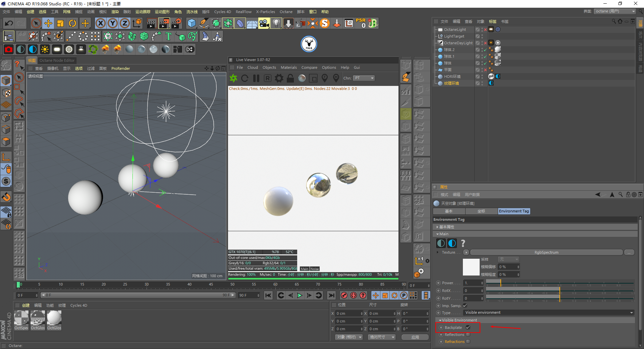Toggle RotX animation radio dot
The width and height of the screenshot is (644, 349).
[438, 291]
